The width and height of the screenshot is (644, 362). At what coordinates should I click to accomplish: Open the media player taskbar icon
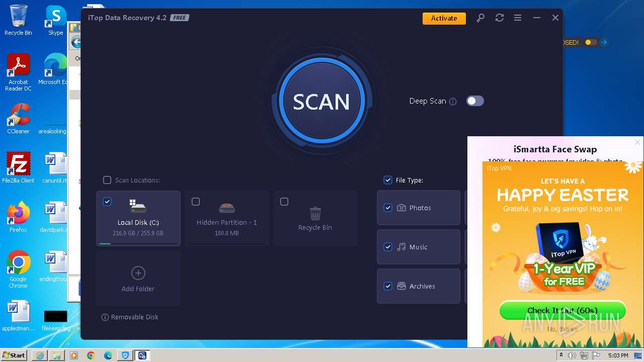[74, 355]
